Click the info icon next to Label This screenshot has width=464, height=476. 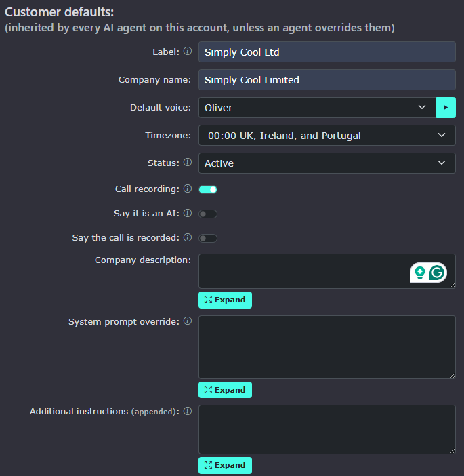[x=188, y=51]
